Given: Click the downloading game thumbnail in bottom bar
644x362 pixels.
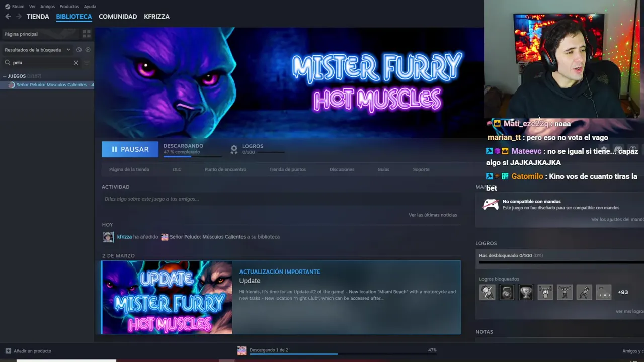Looking at the screenshot, I should click(242, 351).
